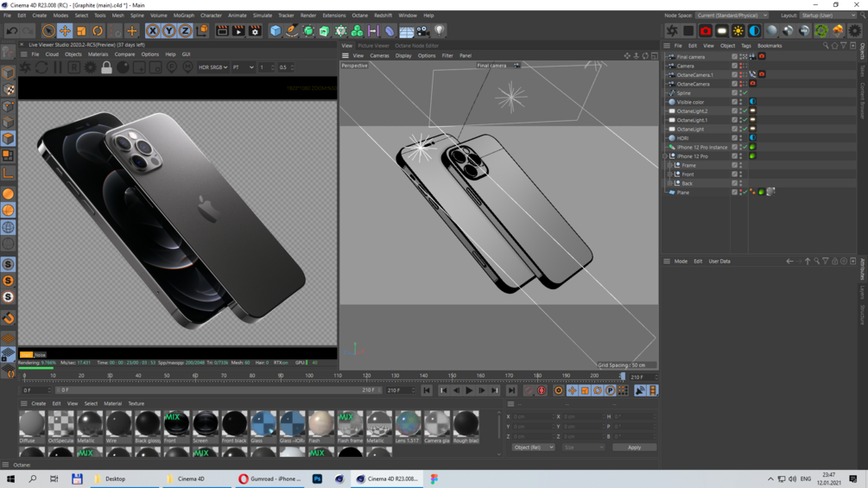Toggle OctaneLight.2 enabled checkmark
The width and height of the screenshot is (868, 488).
(745, 111)
